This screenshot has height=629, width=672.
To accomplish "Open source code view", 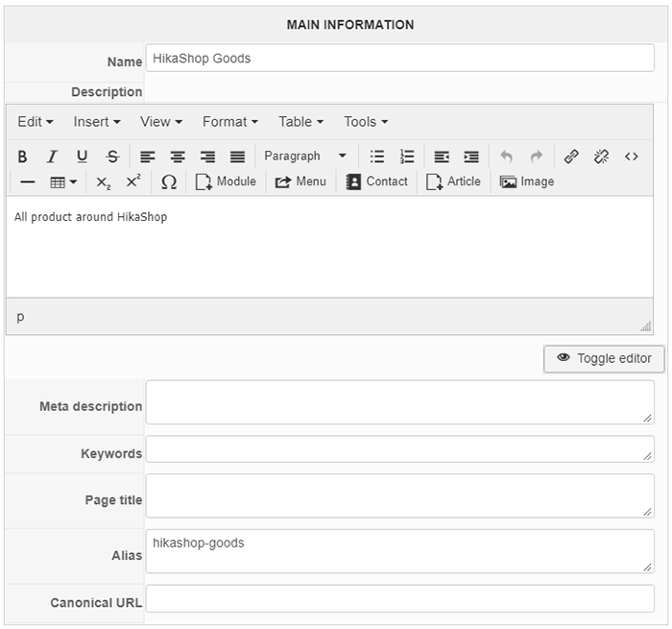I will 632,157.
